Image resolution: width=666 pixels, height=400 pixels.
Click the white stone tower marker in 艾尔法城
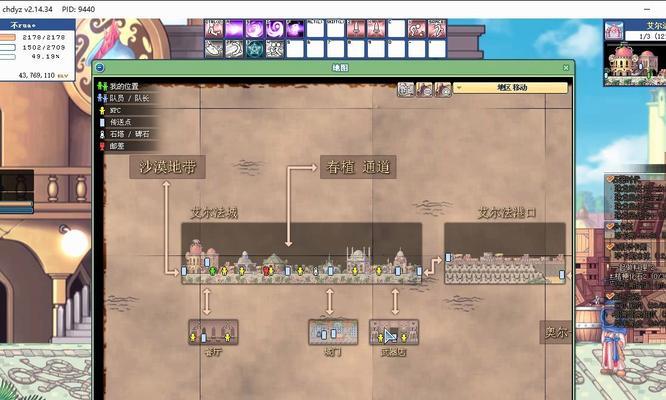315,271
